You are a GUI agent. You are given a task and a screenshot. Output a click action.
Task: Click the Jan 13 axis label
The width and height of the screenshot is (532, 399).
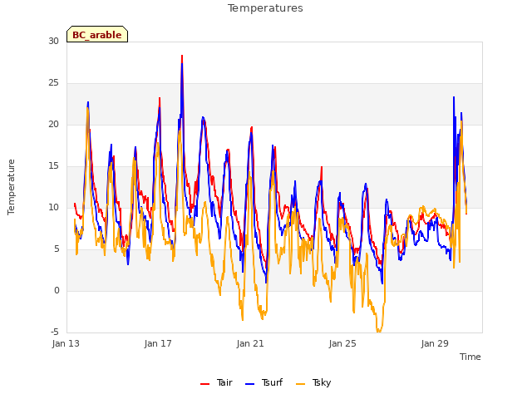click(x=66, y=343)
